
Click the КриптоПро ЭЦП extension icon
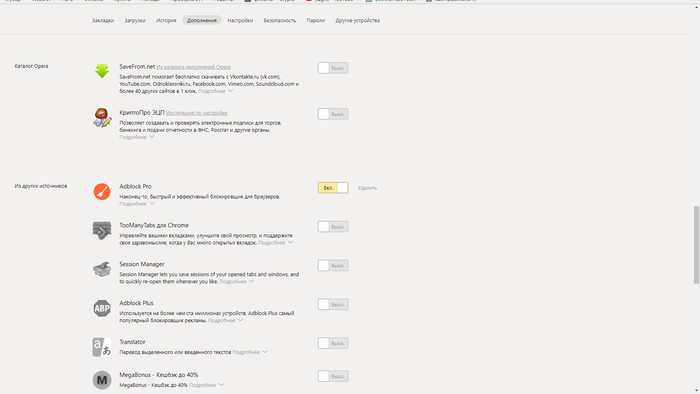[x=102, y=117]
